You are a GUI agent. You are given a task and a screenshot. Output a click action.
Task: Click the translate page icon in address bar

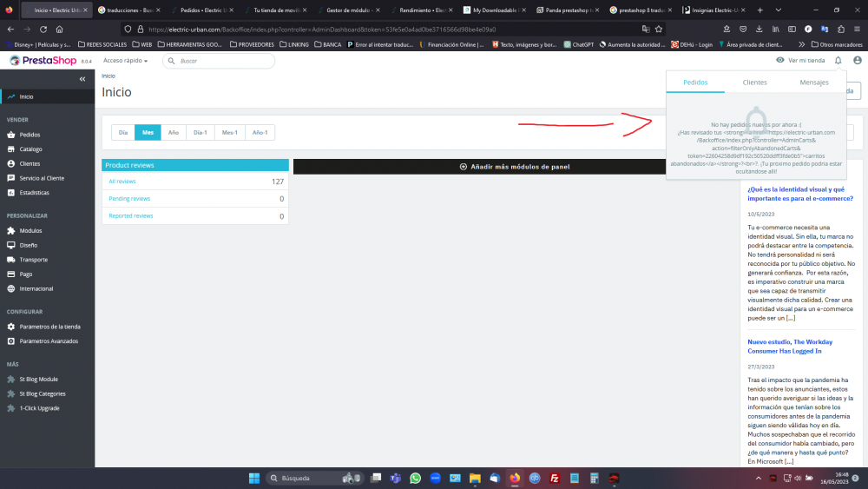(x=646, y=30)
